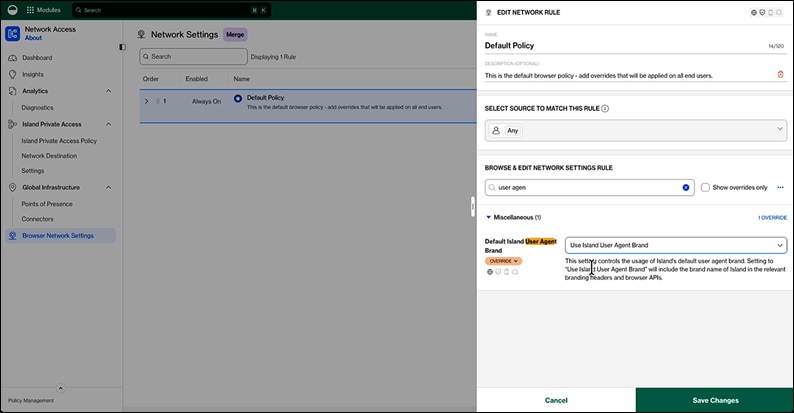Collapse the Analytics section
Viewport: 794px width, 413px height.
(x=108, y=91)
